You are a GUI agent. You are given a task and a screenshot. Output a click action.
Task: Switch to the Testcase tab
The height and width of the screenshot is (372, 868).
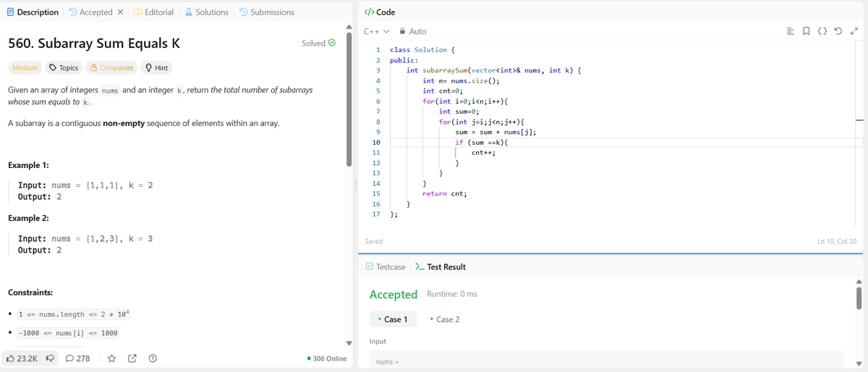click(x=386, y=267)
